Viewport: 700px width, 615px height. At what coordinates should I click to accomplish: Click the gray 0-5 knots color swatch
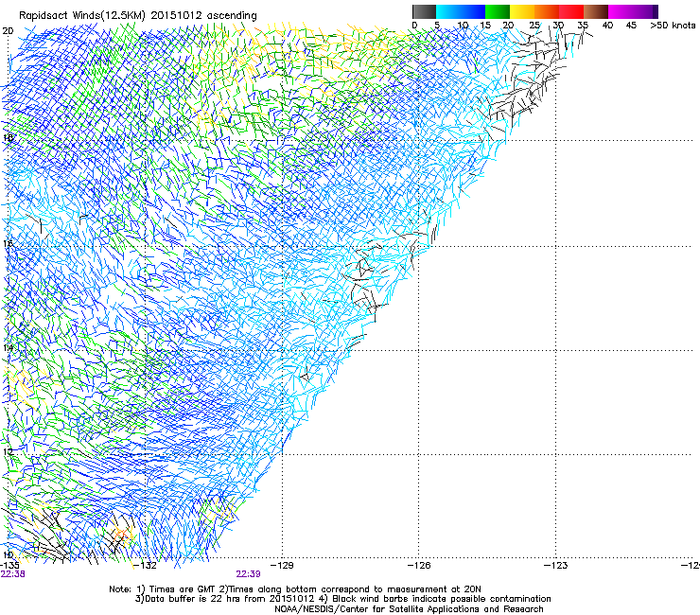tap(424, 11)
